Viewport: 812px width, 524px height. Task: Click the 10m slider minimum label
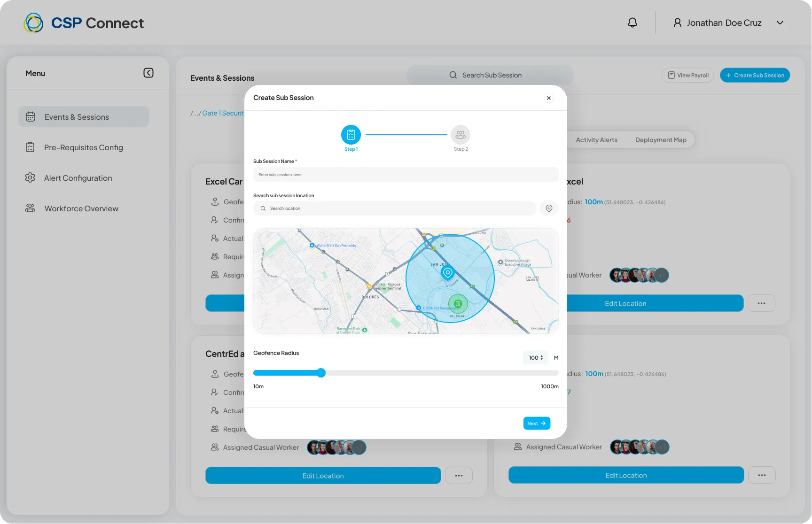pos(258,386)
